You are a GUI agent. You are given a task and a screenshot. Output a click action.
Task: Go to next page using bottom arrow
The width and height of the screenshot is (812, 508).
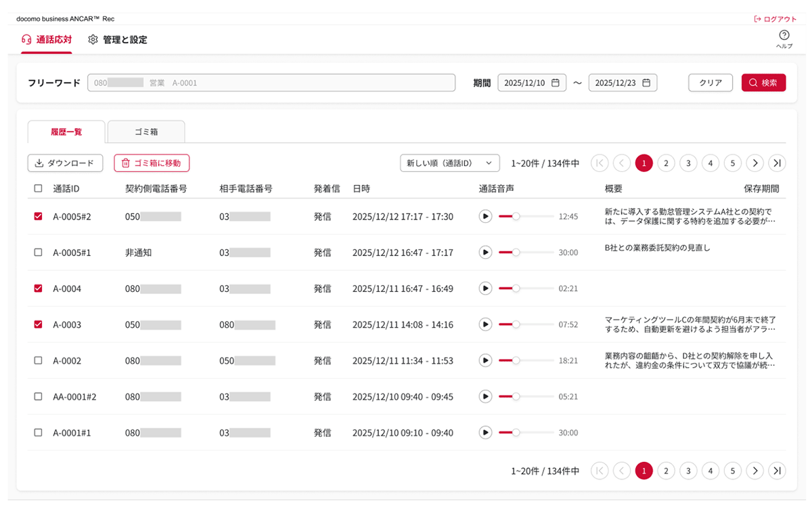755,471
